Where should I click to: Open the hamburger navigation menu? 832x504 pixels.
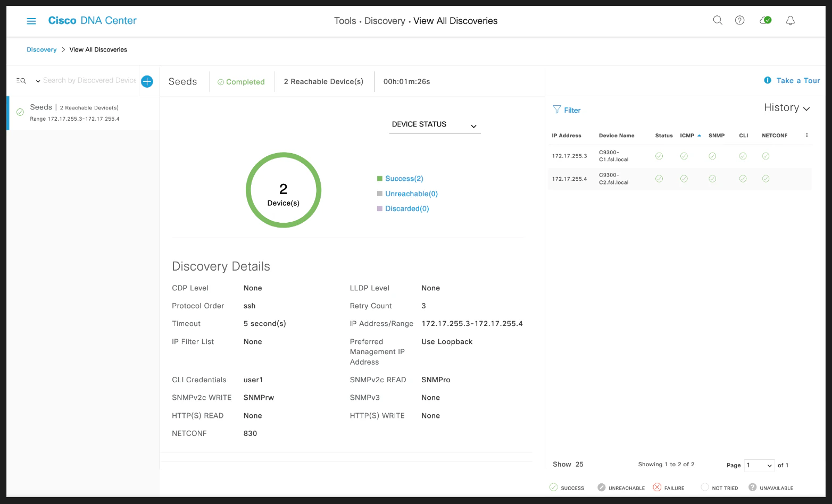click(x=31, y=21)
